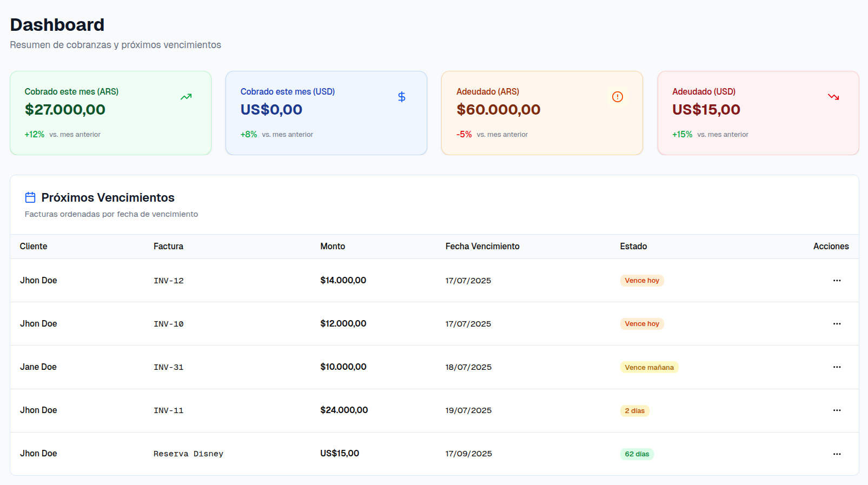This screenshot has width=868, height=485.
Task: Open actions menu for invoice INV-10
Action: pos(837,324)
